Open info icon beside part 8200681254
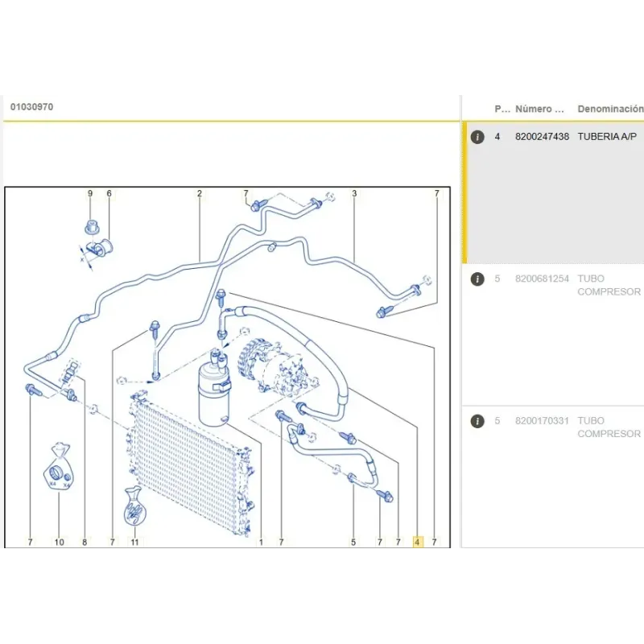 (477, 279)
